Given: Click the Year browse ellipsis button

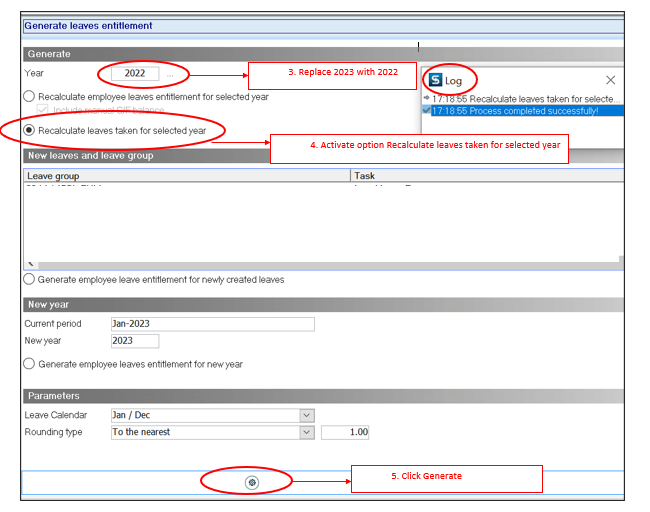Looking at the screenshot, I should tap(170, 74).
